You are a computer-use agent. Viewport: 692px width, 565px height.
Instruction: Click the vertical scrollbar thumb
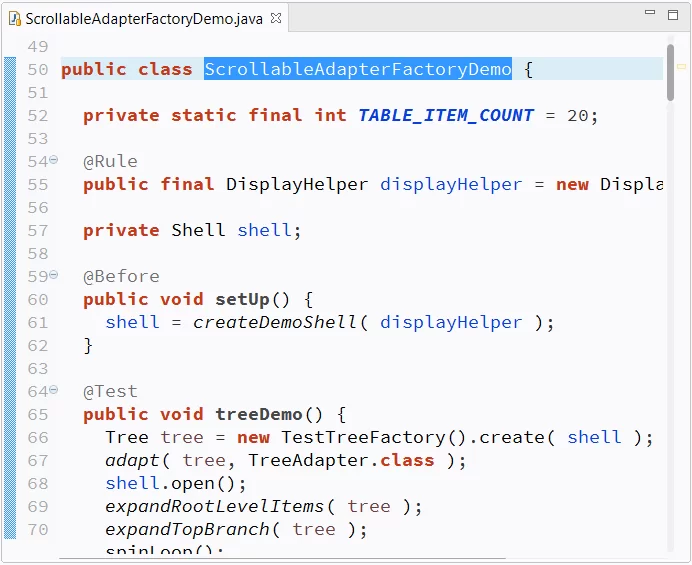pyautogui.click(x=670, y=73)
